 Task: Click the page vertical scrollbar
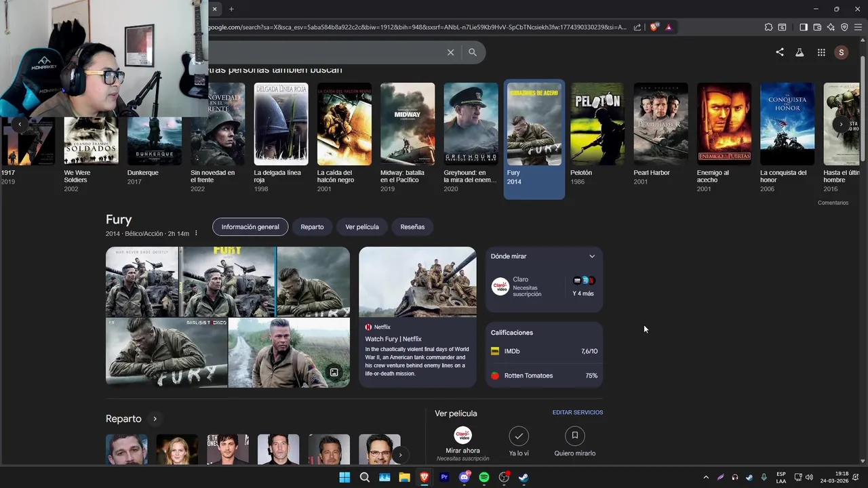pyautogui.click(x=863, y=108)
